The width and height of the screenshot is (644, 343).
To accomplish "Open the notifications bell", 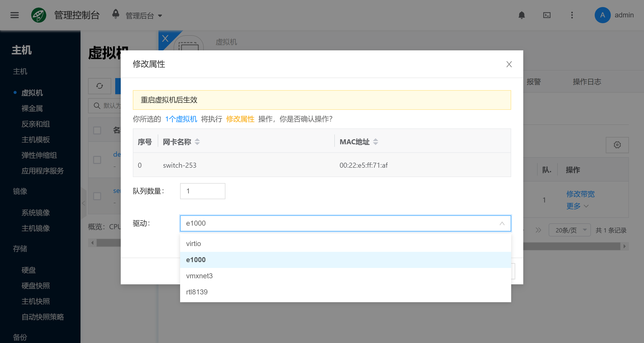I will 522,15.
